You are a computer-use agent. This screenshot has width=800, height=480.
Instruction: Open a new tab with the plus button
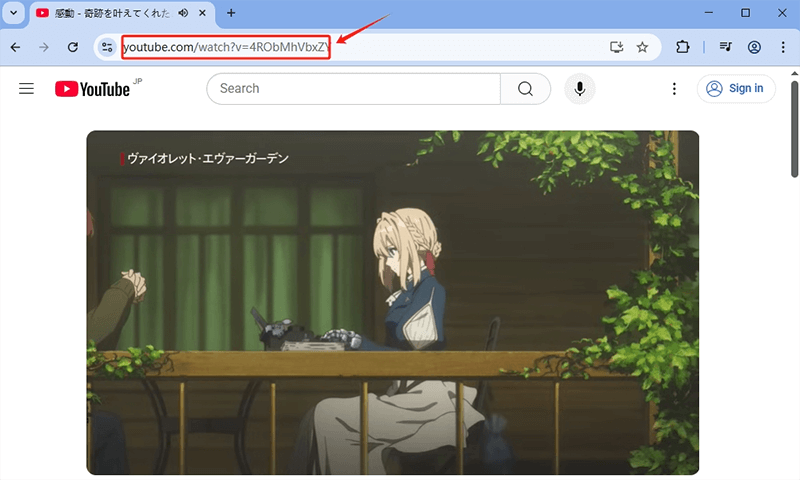(232, 13)
